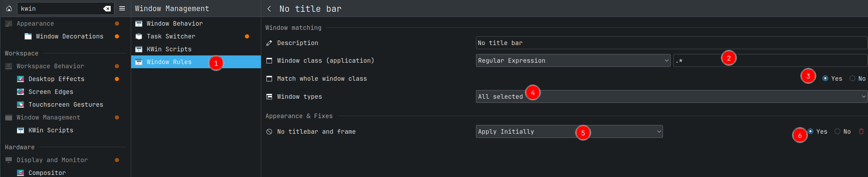Click the Window Management category icon in the sidebar
The image size is (868, 177).
coord(9,117)
